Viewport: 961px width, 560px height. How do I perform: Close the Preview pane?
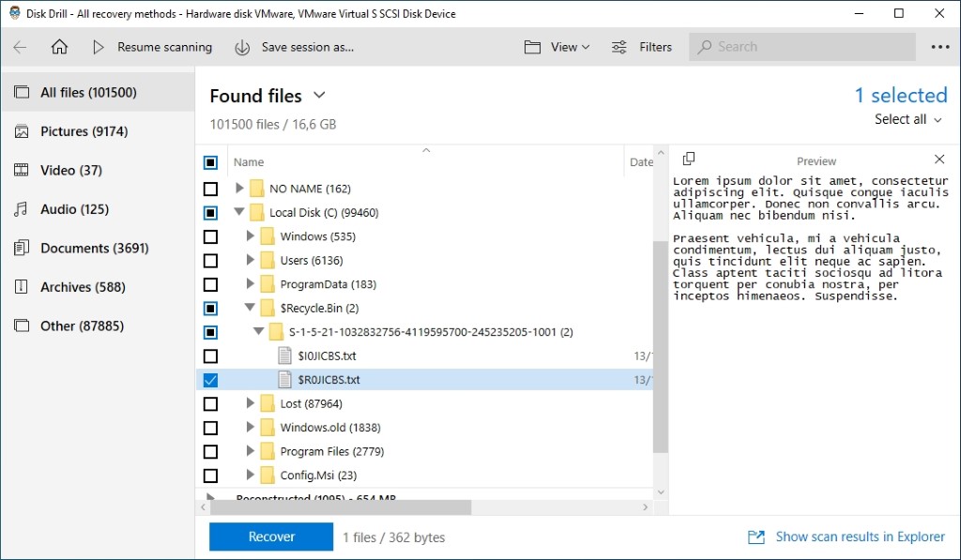click(939, 159)
